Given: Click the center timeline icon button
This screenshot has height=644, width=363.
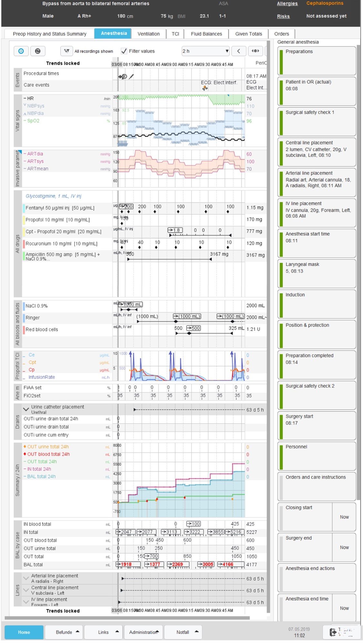Looking at the screenshot, I should [x=255, y=51].
